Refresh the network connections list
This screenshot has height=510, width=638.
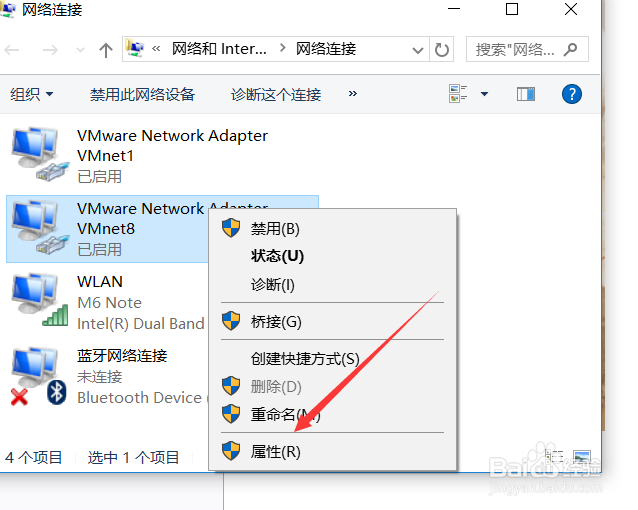(441, 50)
